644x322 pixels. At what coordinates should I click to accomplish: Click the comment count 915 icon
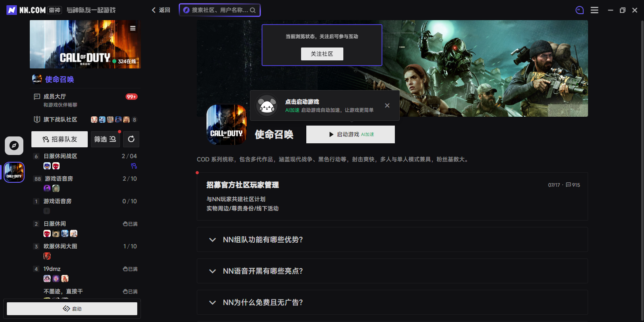(x=568, y=185)
